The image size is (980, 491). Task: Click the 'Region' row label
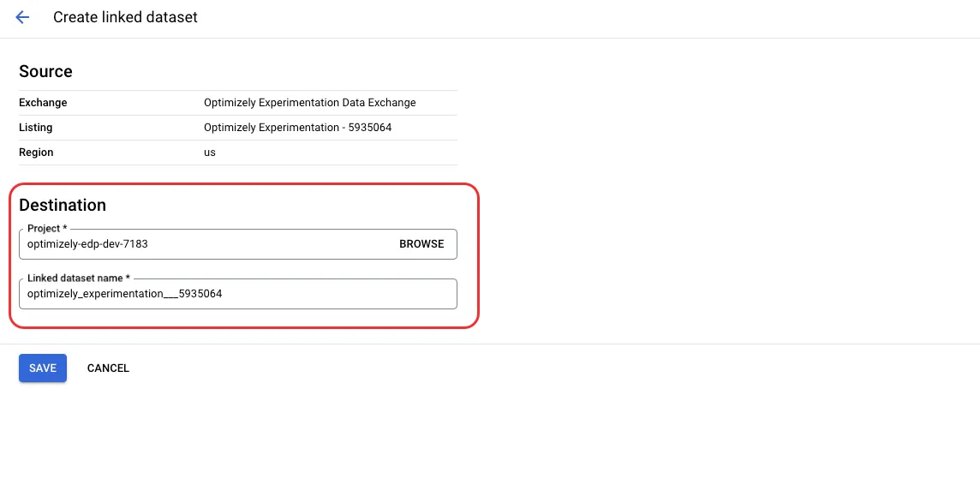36,153
